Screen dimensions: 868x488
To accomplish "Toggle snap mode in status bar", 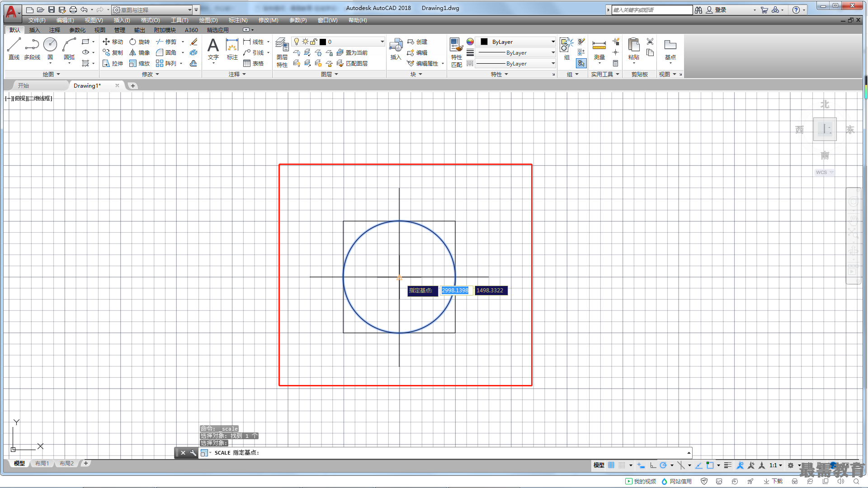I will pyautogui.click(x=622, y=465).
